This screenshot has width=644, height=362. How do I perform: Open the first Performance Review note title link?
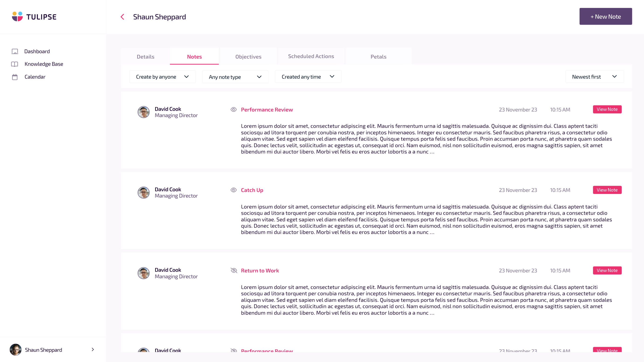[x=267, y=109]
